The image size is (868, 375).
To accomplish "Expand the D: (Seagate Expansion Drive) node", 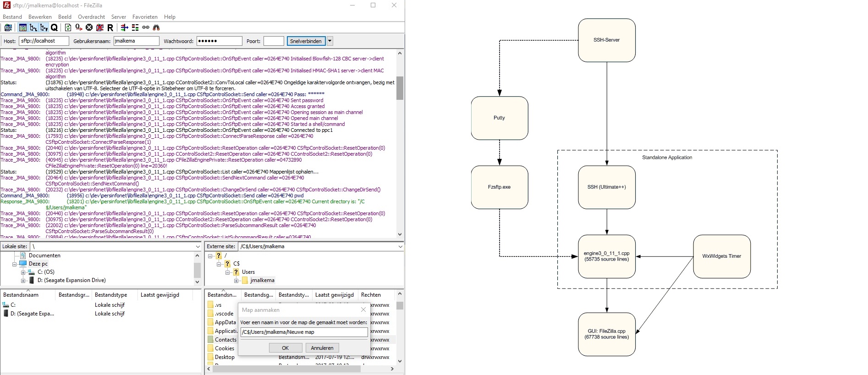I will click(x=23, y=281).
